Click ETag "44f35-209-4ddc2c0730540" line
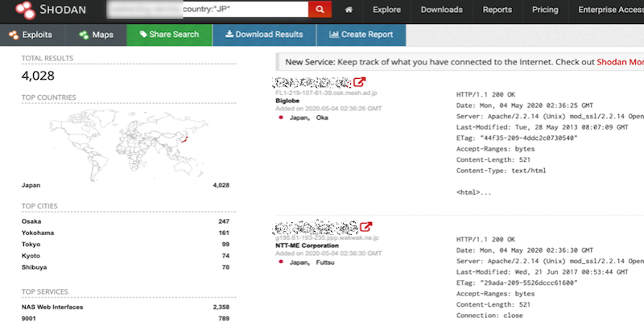 tap(517, 138)
